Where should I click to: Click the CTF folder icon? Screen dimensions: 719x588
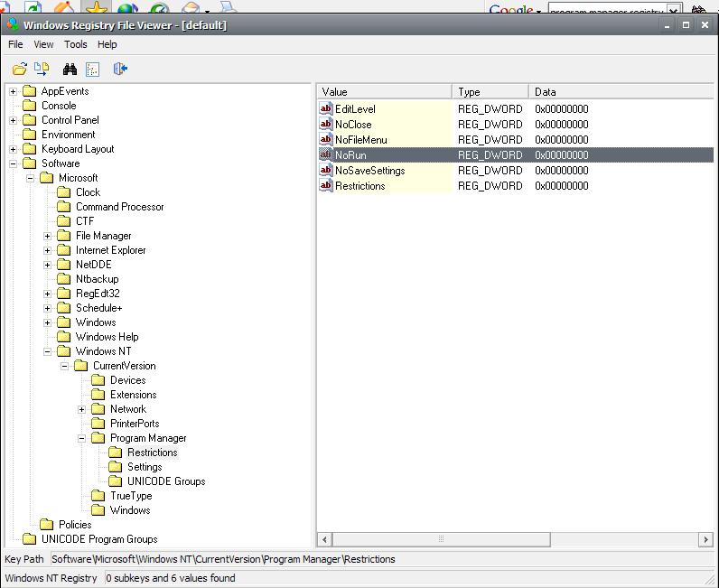pyautogui.click(x=64, y=221)
